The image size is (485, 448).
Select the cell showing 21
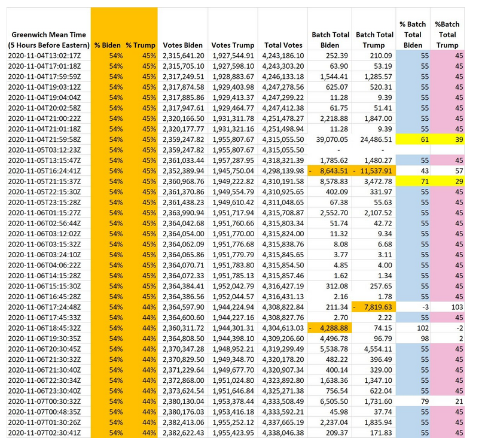click(x=447, y=401)
